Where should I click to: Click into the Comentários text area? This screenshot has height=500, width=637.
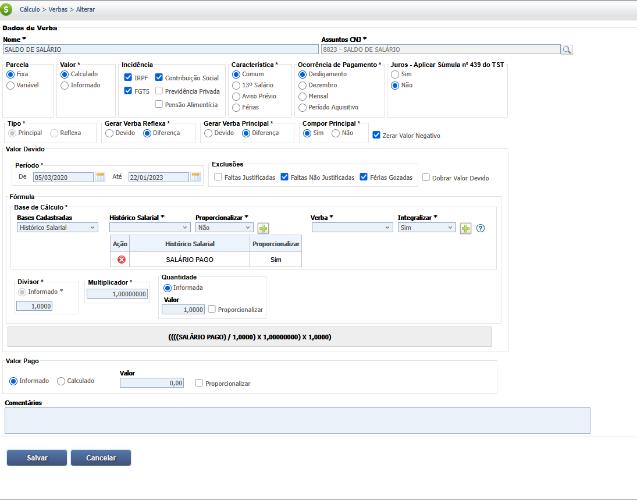click(297, 420)
